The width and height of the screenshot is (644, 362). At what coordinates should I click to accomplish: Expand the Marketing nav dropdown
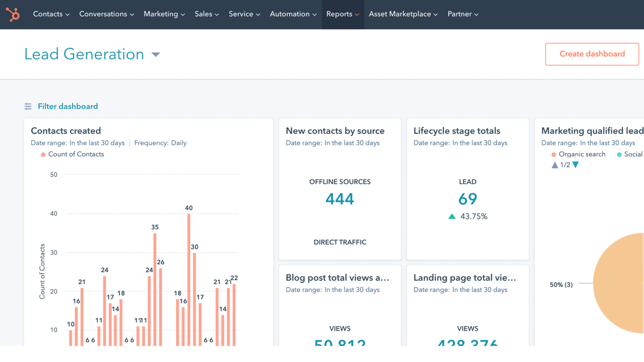click(164, 14)
